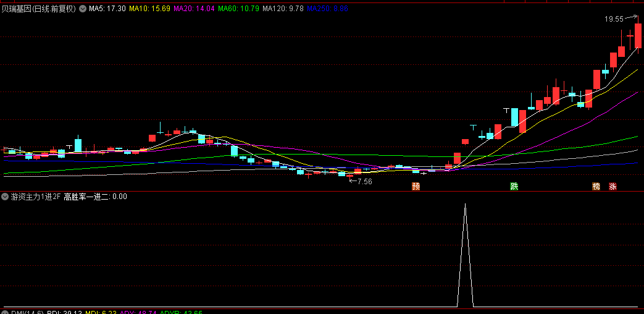Click the orange 预 marker icon
This screenshot has height=314, width=644.
pyautogui.click(x=416, y=187)
